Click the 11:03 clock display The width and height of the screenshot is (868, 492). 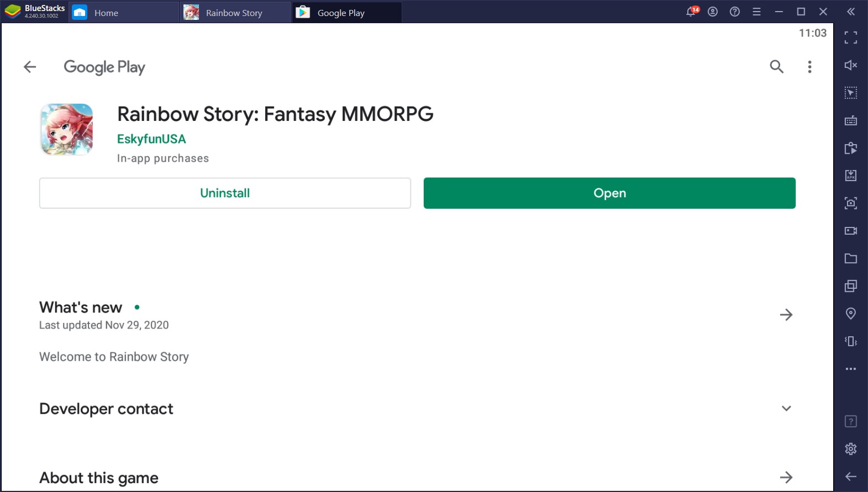(813, 33)
